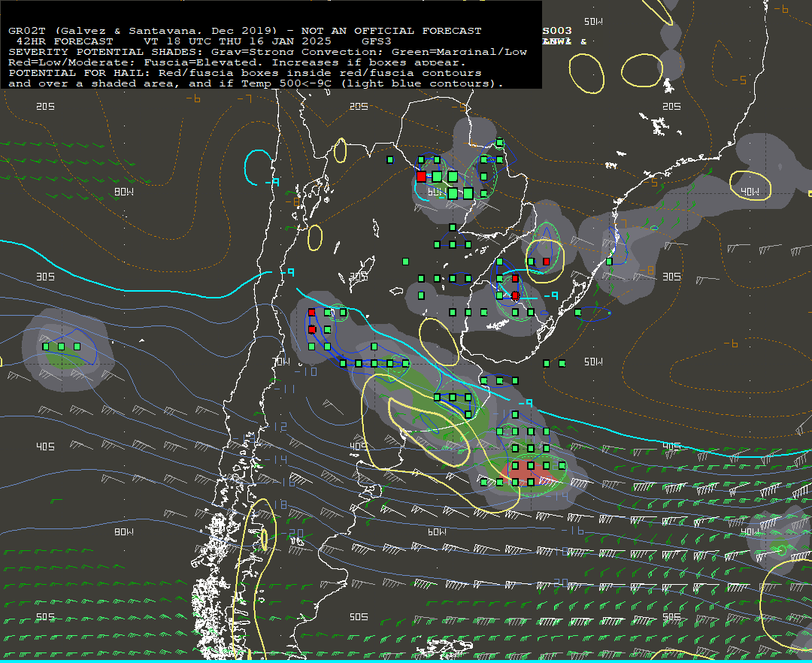
Task: Click the '20S' latitude label on the left edge
Action: point(45,106)
